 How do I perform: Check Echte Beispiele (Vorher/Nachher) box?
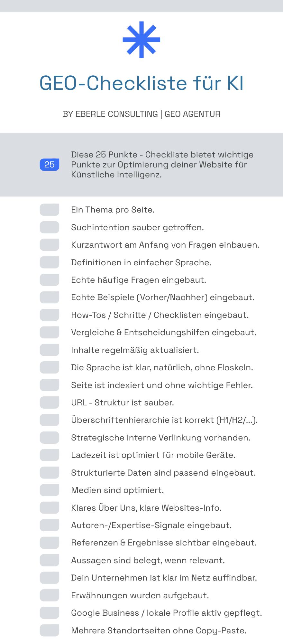tap(50, 297)
